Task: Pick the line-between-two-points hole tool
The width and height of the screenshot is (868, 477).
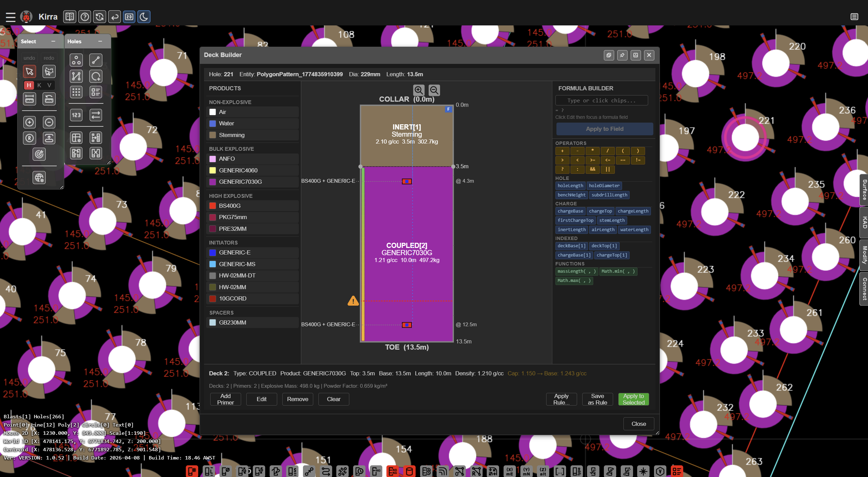Action: (96, 60)
